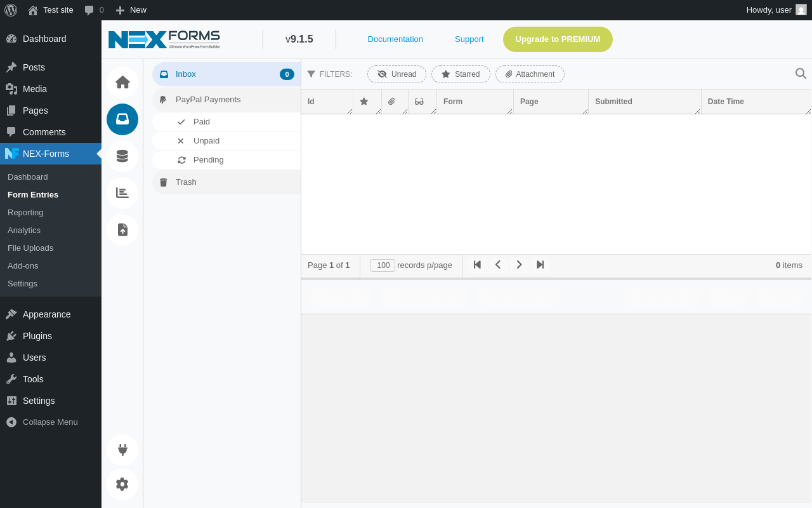Toggle the Unread filter
This screenshot has width=812, height=508.
pyautogui.click(x=396, y=74)
